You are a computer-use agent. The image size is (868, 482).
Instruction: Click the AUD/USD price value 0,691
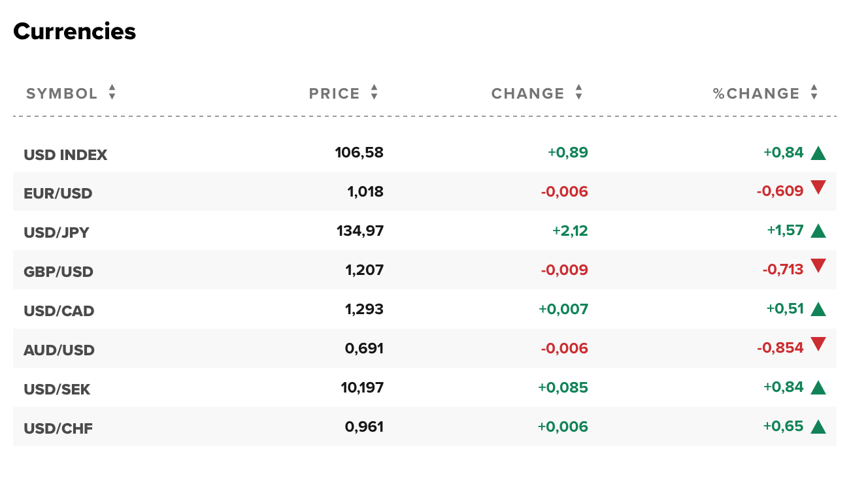(x=364, y=349)
